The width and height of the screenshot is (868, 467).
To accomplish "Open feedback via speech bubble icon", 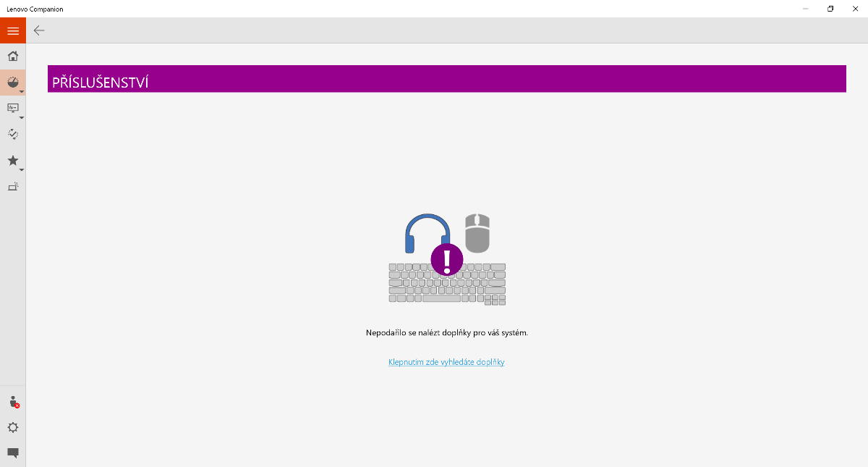I will (12, 453).
